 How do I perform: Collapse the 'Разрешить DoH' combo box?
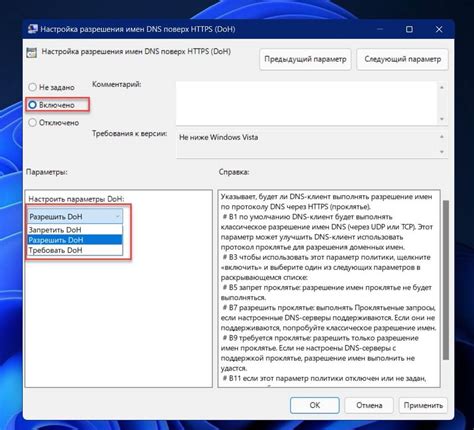pos(75,217)
